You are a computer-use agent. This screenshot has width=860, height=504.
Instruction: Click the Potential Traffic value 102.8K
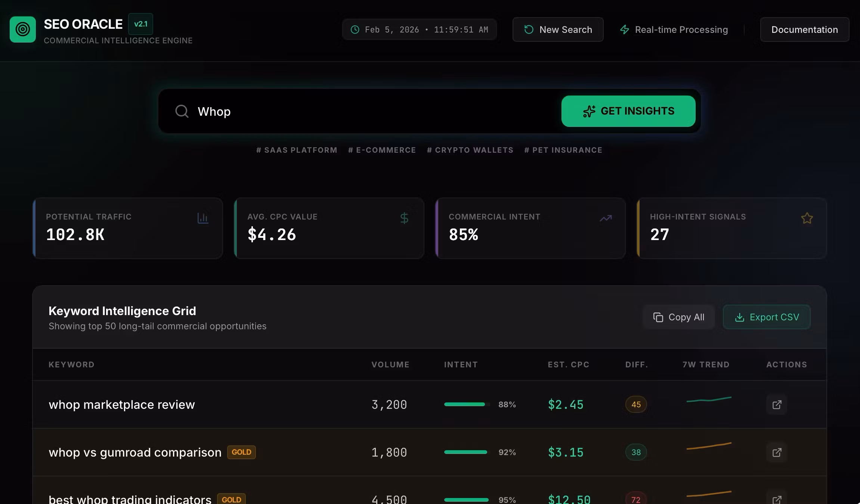(x=75, y=234)
